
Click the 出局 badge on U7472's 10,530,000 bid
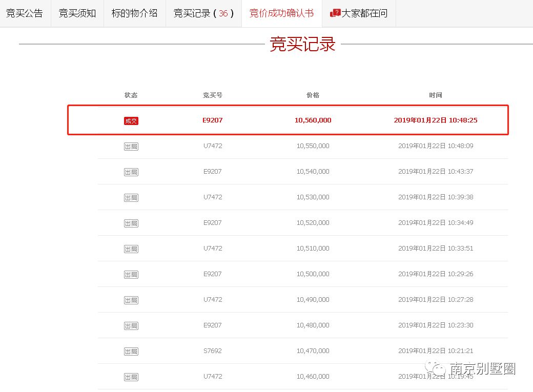coord(131,197)
